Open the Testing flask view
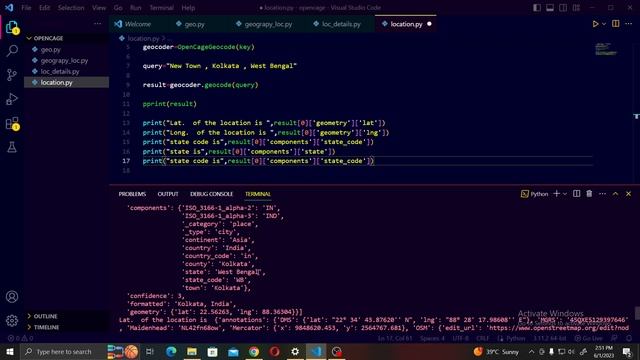 tap(12, 147)
